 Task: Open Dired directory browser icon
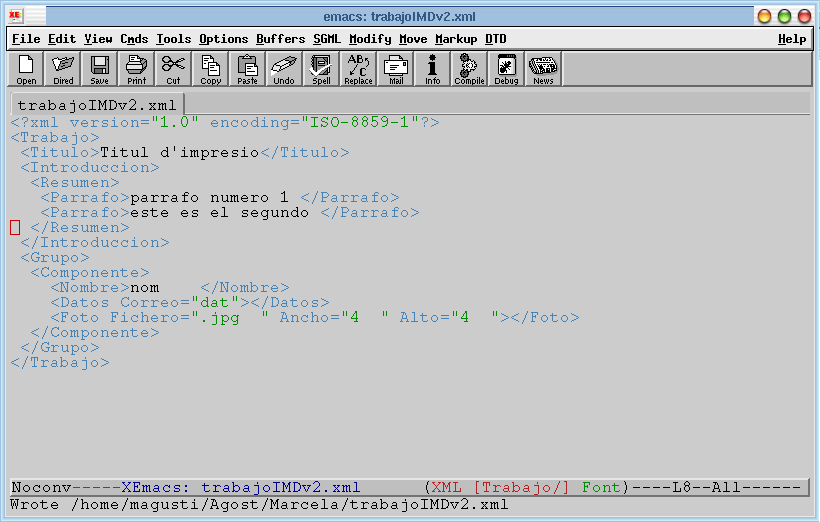click(63, 69)
